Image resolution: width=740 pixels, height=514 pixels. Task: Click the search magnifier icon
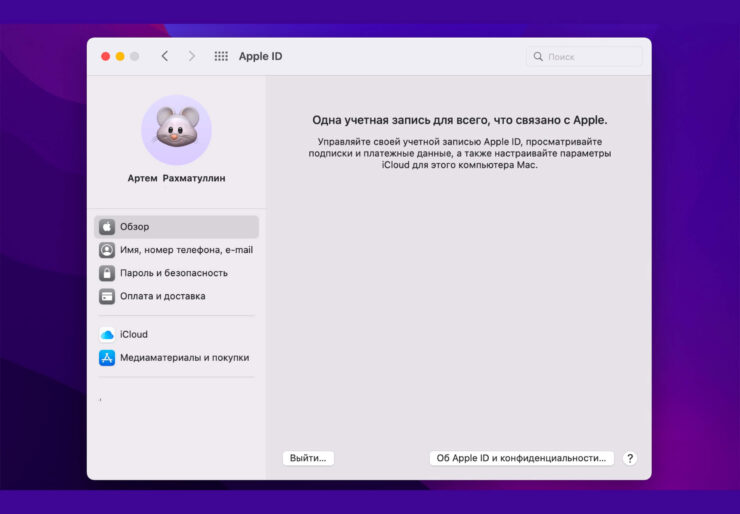click(538, 57)
